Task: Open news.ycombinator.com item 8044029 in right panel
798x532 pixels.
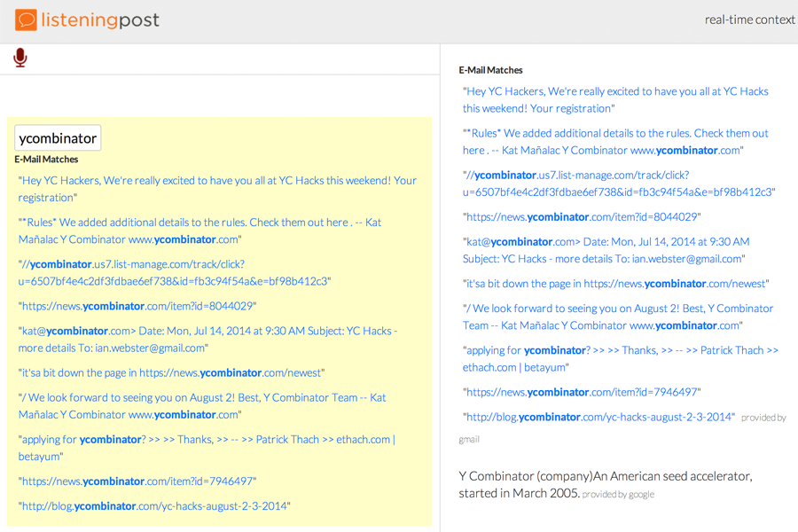Action: [x=582, y=217]
